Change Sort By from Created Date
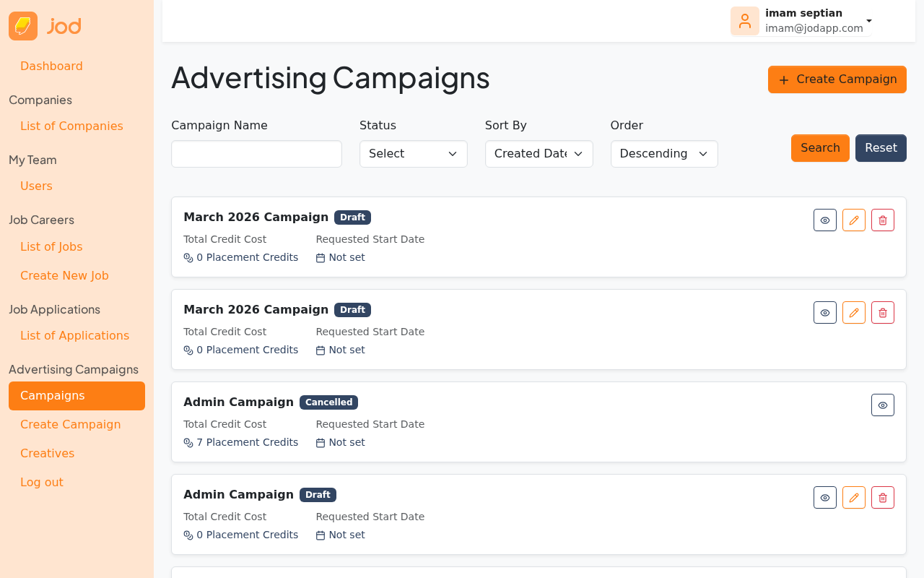Viewport: 924px width, 578px height. tap(539, 154)
